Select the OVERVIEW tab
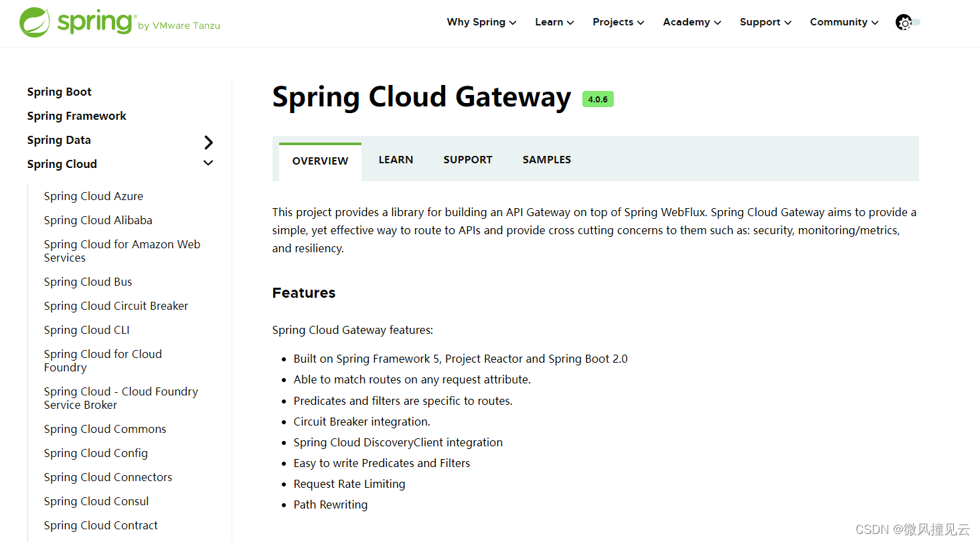 [320, 161]
